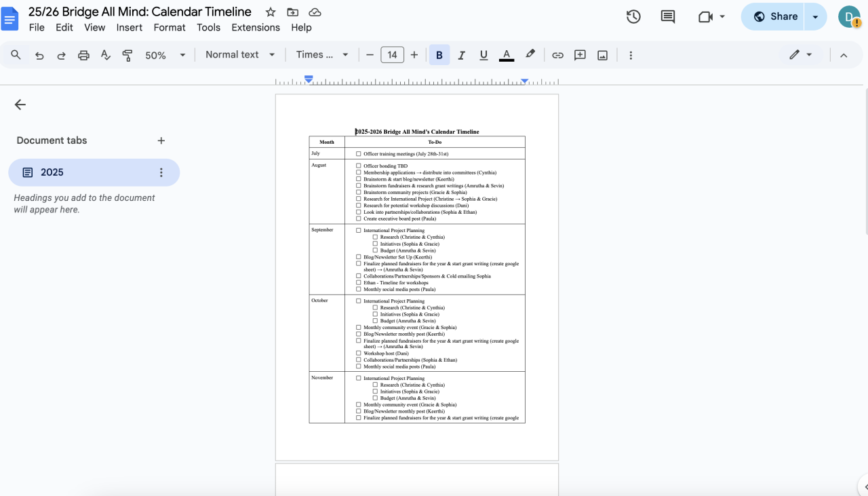Open the Normal text style dropdown
The height and width of the screenshot is (496, 868).
240,55
